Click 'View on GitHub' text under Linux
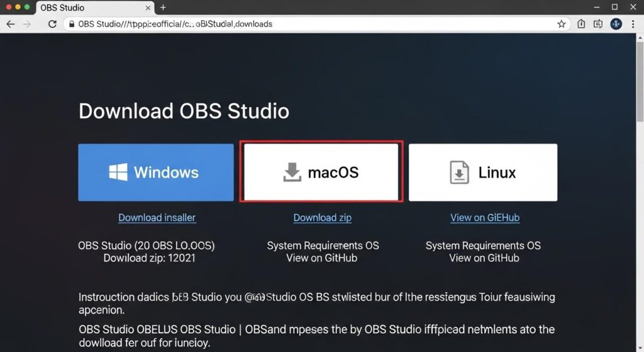This screenshot has height=352, width=644. (484, 258)
